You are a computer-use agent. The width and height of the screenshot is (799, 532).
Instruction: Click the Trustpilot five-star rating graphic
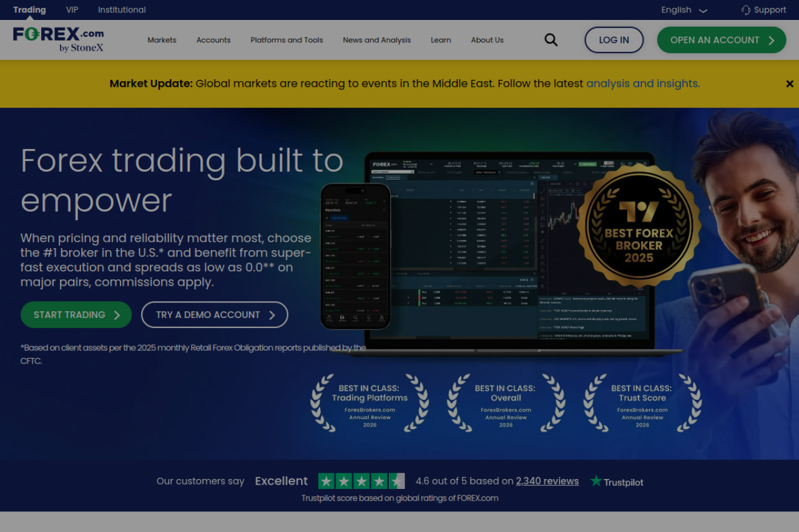pyautogui.click(x=361, y=481)
